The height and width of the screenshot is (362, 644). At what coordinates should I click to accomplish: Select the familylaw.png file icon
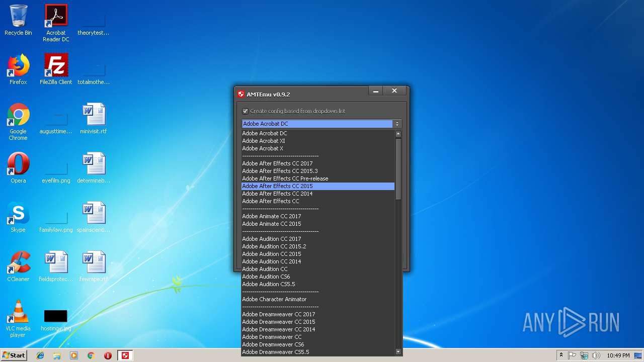click(56, 220)
